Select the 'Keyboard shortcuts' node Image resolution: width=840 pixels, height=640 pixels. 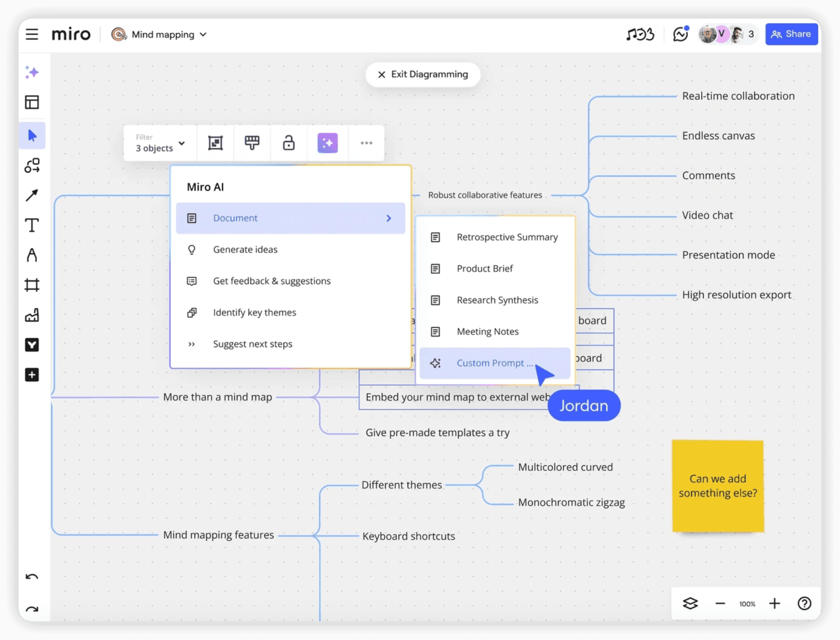(409, 536)
